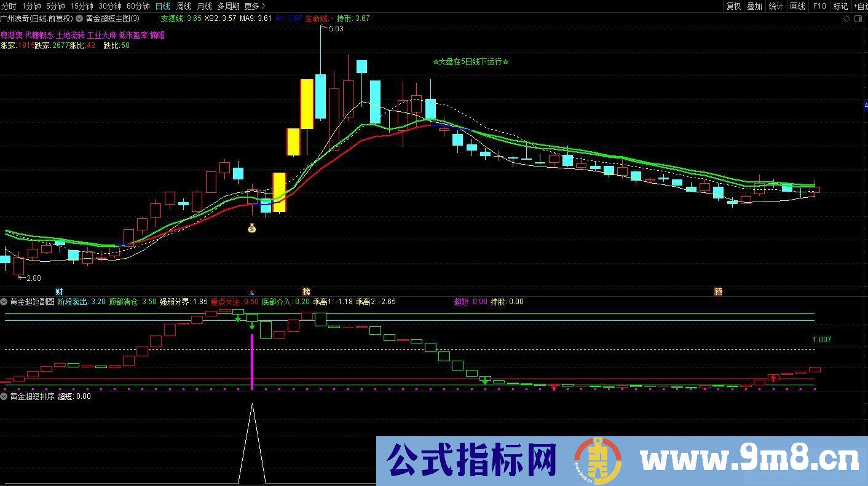Switch to the 分时 intraday tab
868x486 pixels.
(x=9, y=6)
